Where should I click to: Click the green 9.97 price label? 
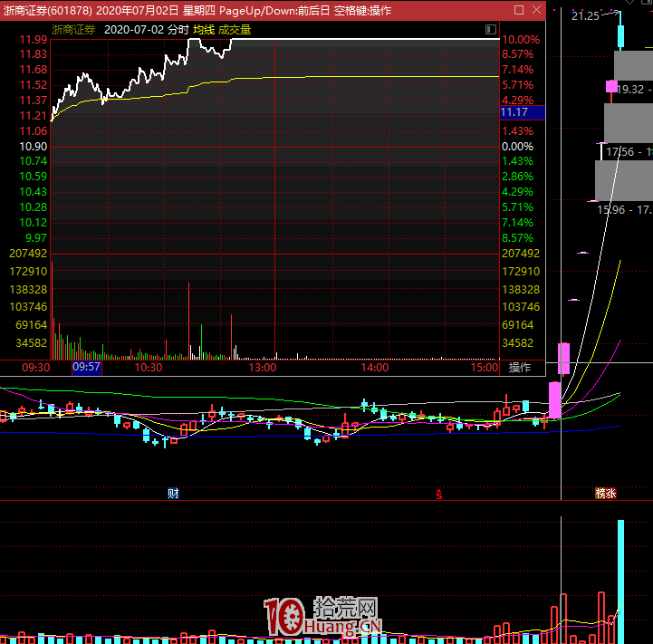pyautogui.click(x=36, y=238)
